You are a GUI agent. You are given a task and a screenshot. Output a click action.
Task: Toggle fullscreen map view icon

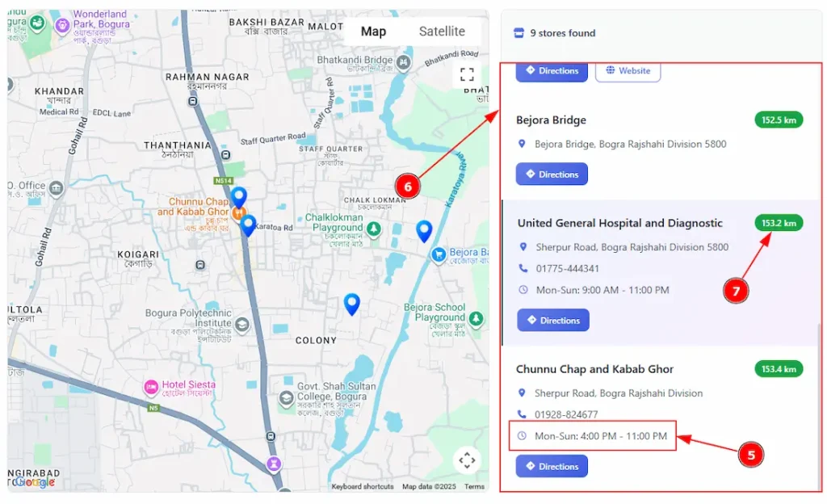(x=467, y=74)
